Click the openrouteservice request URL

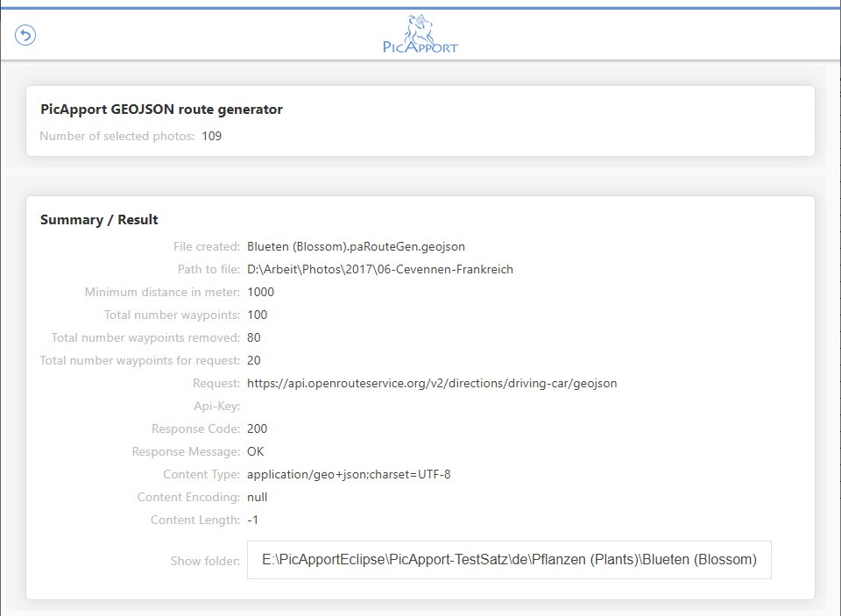pyautogui.click(x=432, y=383)
